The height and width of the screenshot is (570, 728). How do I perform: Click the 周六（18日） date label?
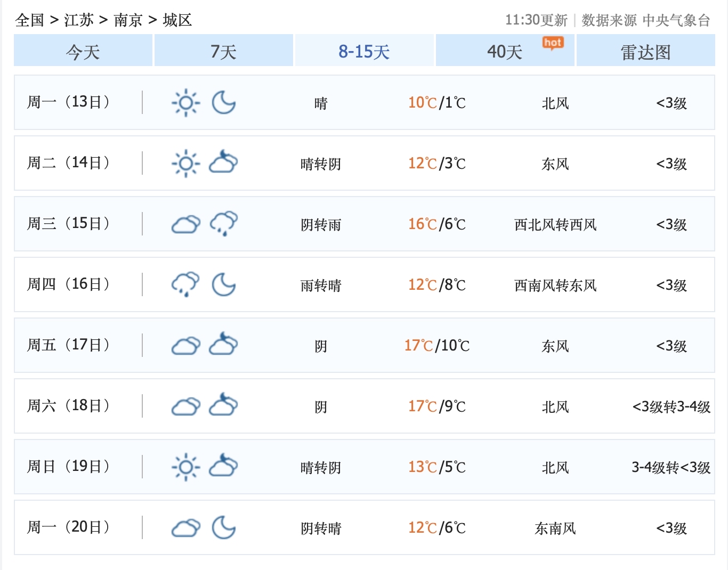click(68, 405)
